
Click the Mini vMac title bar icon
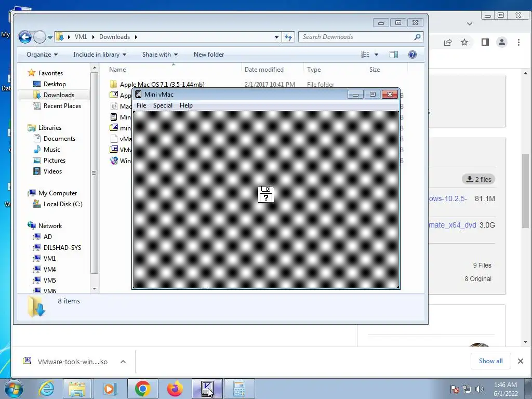[138, 95]
